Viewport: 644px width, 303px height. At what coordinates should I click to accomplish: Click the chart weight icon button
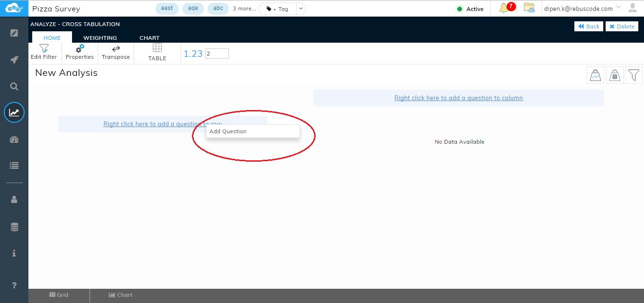pos(595,75)
